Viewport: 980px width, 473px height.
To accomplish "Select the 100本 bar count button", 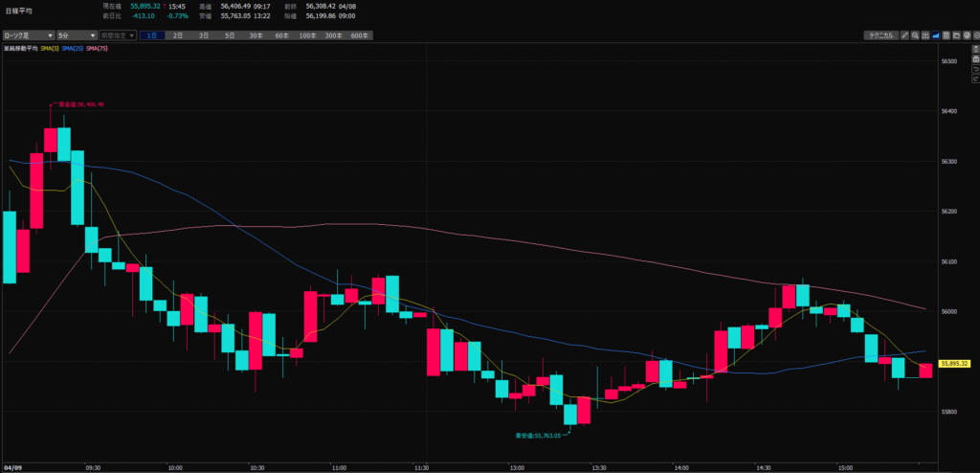I will pos(307,35).
